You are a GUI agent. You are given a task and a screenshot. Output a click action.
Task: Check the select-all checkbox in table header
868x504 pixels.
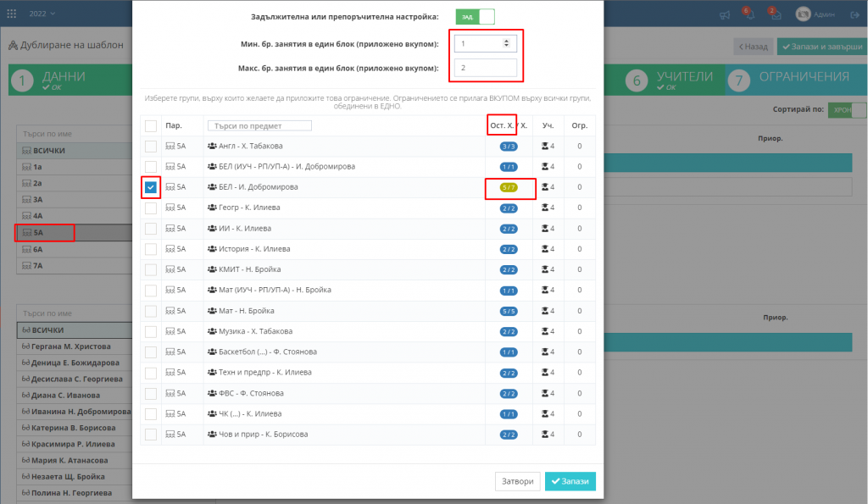[151, 126]
